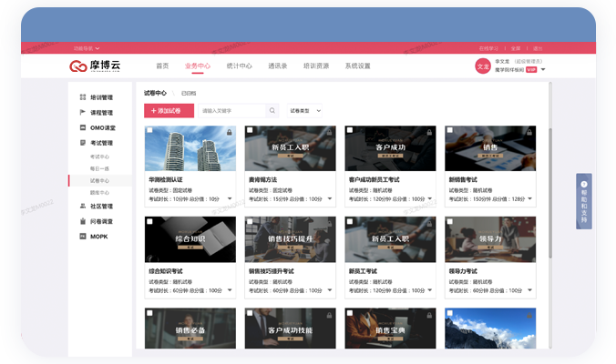Click the lock icon on 客户成功技能 card
The width and height of the screenshot is (616, 364).
point(329,315)
